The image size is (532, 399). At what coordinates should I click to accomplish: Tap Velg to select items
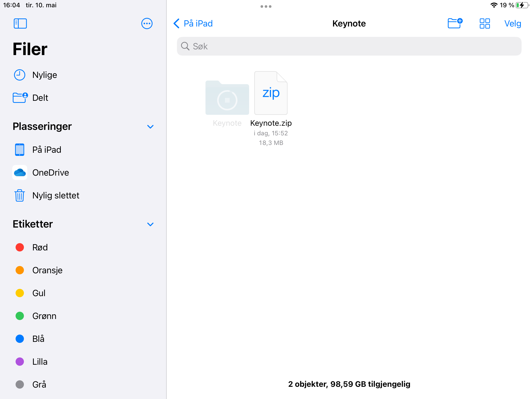pyautogui.click(x=513, y=24)
